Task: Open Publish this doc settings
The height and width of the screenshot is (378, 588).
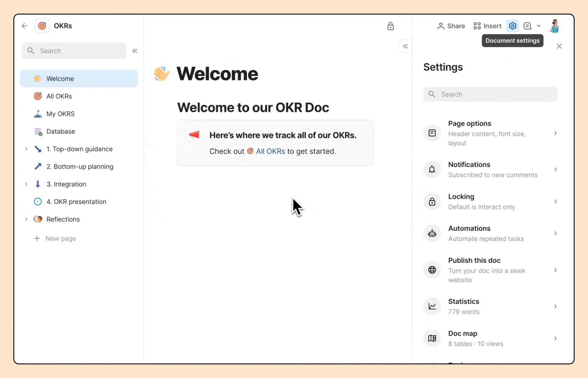Action: (x=490, y=270)
